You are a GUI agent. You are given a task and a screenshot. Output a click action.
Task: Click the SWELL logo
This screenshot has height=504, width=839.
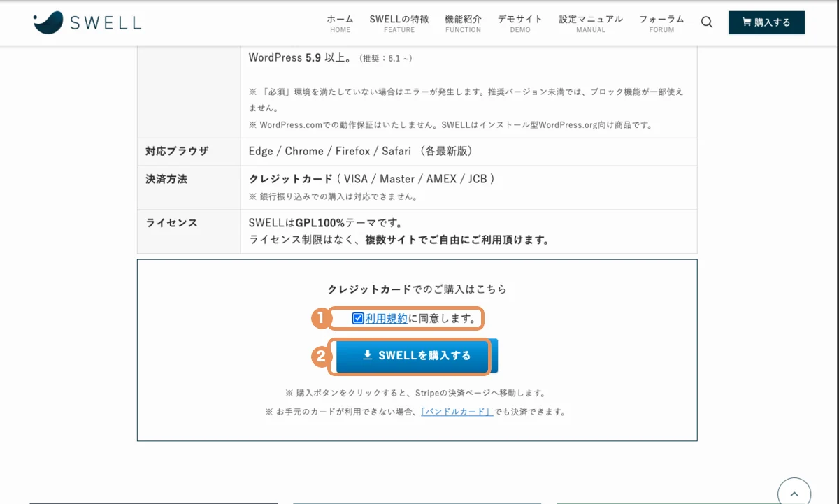pos(87,22)
